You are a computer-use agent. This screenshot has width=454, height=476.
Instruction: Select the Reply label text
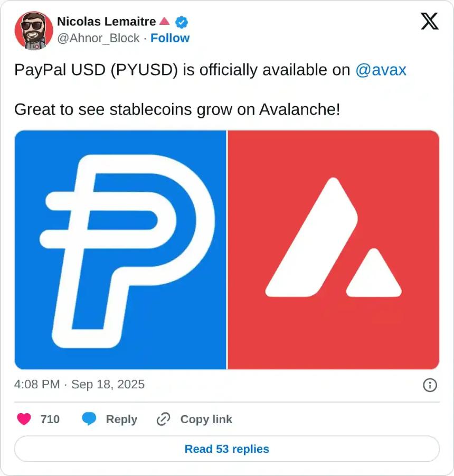click(x=122, y=419)
